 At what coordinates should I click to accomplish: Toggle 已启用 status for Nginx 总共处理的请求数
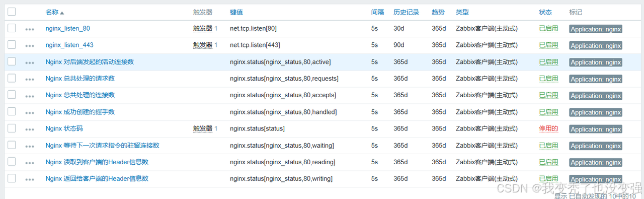[548, 79]
